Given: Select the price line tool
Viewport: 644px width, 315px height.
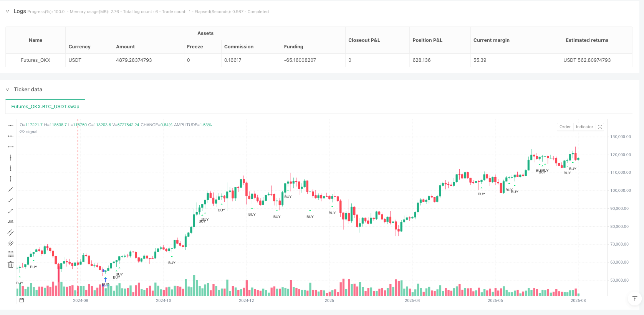Looking at the screenshot, I should click(11, 221).
